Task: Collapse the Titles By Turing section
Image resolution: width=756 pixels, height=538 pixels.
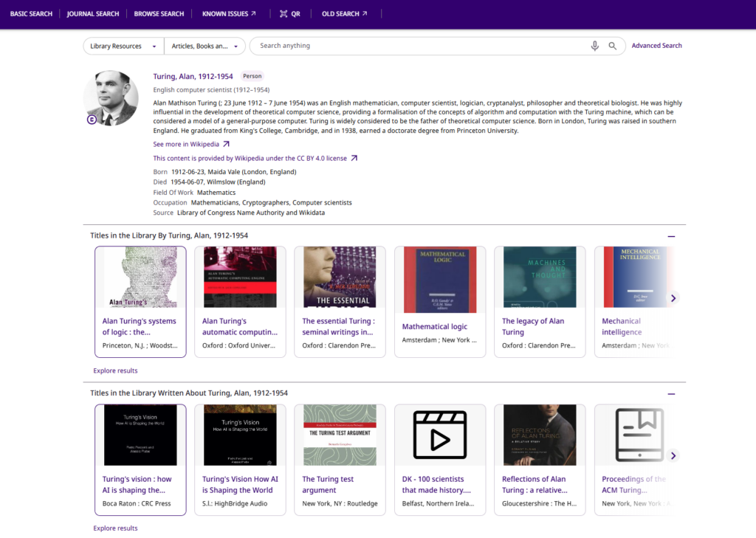Action: 671,236
